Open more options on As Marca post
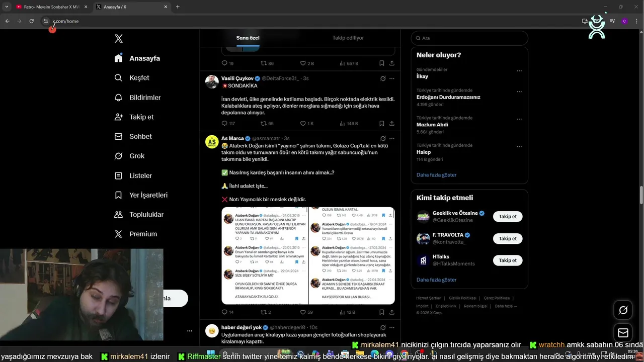The width and height of the screenshot is (644, 362). coord(392,138)
